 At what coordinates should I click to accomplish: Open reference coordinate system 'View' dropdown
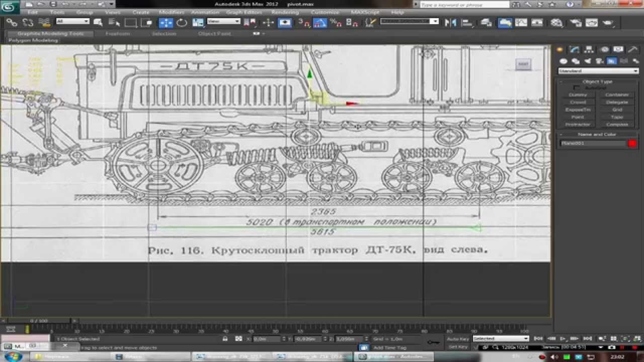click(x=223, y=22)
